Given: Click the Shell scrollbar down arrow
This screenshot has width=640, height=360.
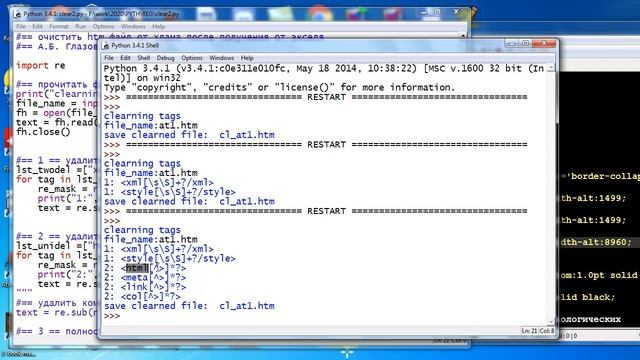Looking at the screenshot, I should (551, 322).
